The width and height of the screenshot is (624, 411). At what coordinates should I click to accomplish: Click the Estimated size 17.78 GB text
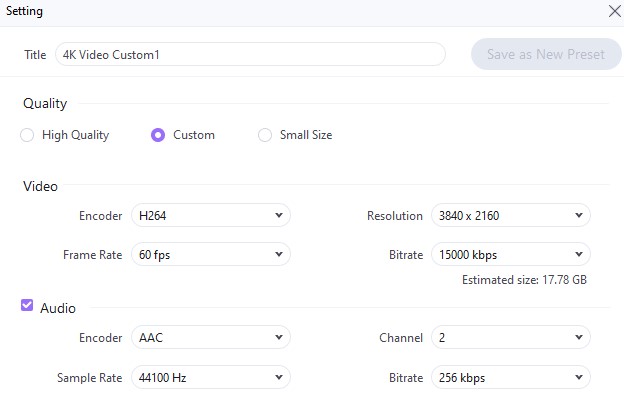click(x=524, y=280)
